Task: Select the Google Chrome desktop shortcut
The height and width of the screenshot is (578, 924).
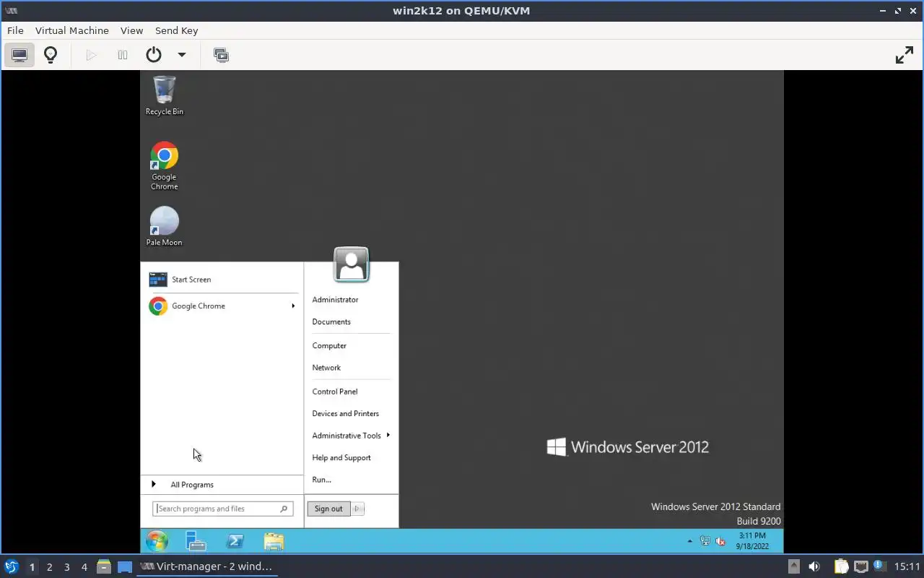Action: coord(164,165)
